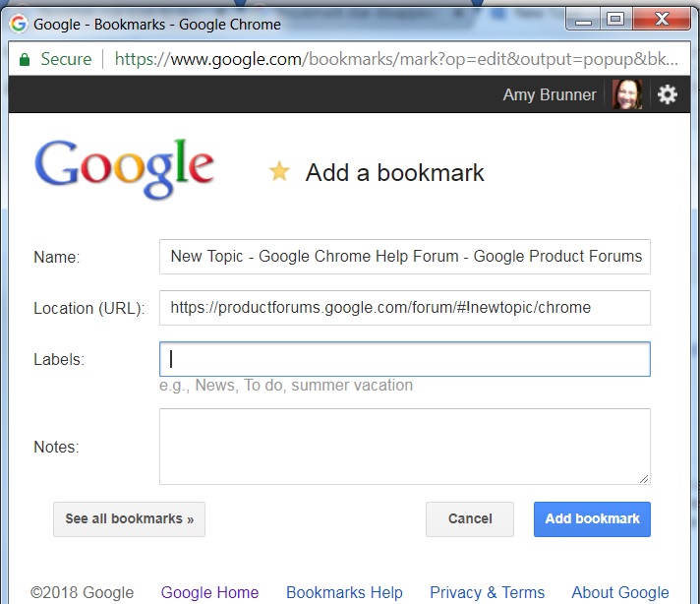
Task: Open the settings gear menu
Action: pos(667,94)
